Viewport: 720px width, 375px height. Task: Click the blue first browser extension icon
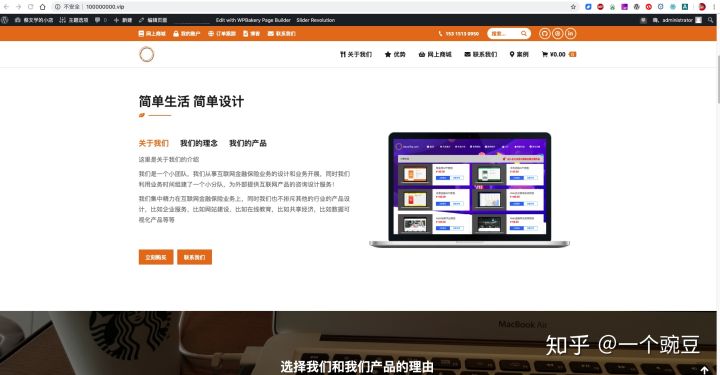588,7
